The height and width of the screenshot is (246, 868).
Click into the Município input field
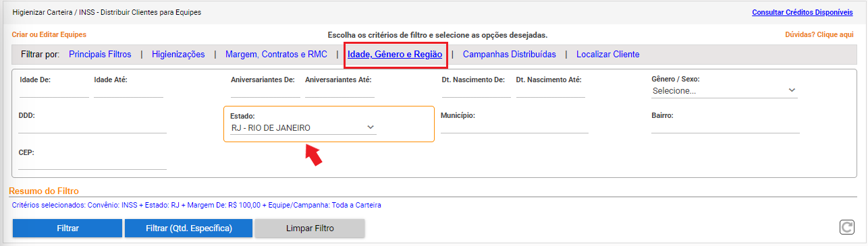(x=514, y=127)
